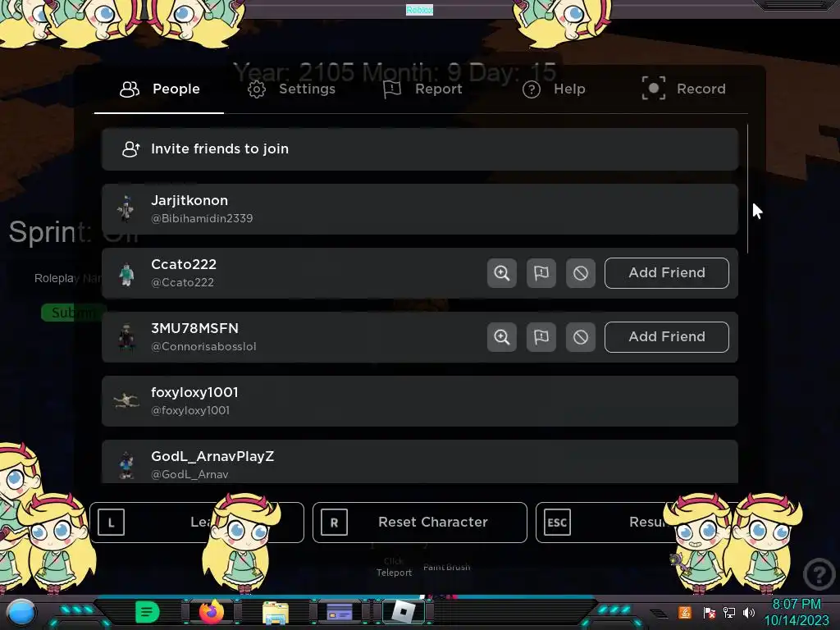Open the Report tab
The width and height of the screenshot is (840, 630).
click(422, 89)
